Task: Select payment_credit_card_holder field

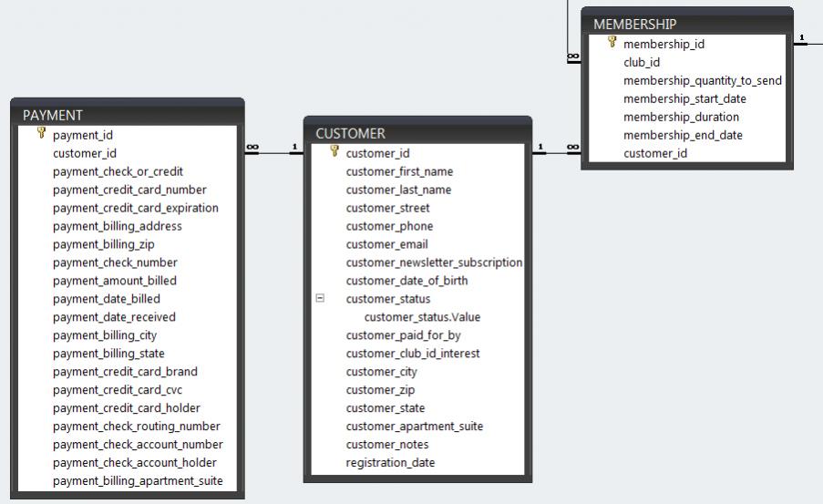Action: tap(127, 408)
